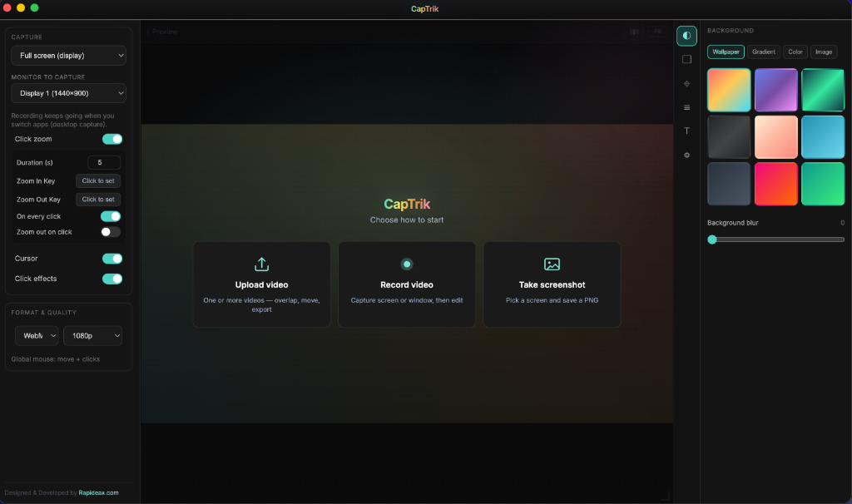Click the Zoom Out Key 'Click to set' button
This screenshot has height=504, width=852.
[98, 200]
